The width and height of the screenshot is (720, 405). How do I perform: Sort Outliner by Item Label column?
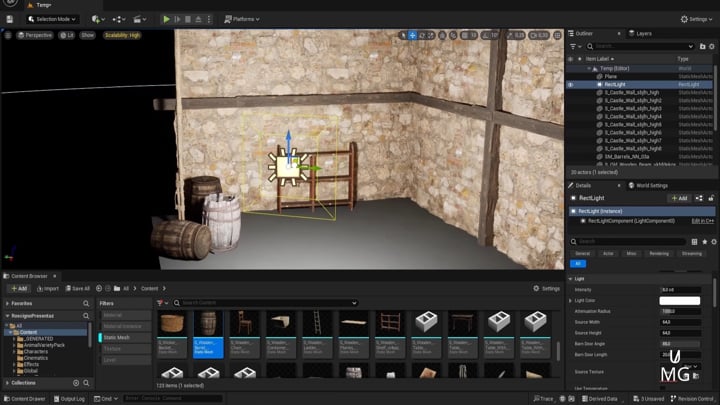599,59
